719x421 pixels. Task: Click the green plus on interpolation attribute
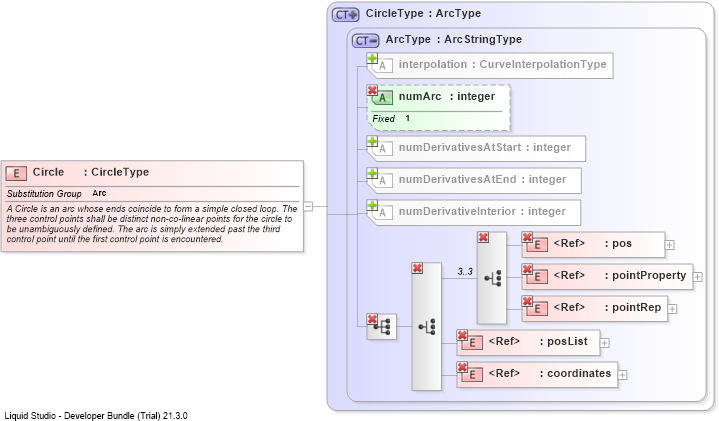pos(372,58)
